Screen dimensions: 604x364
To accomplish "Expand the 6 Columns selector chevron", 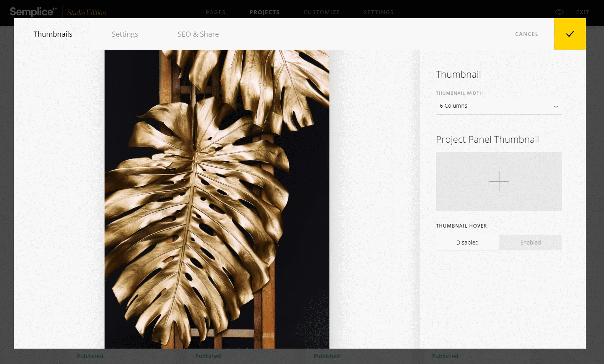I will 556,106.
